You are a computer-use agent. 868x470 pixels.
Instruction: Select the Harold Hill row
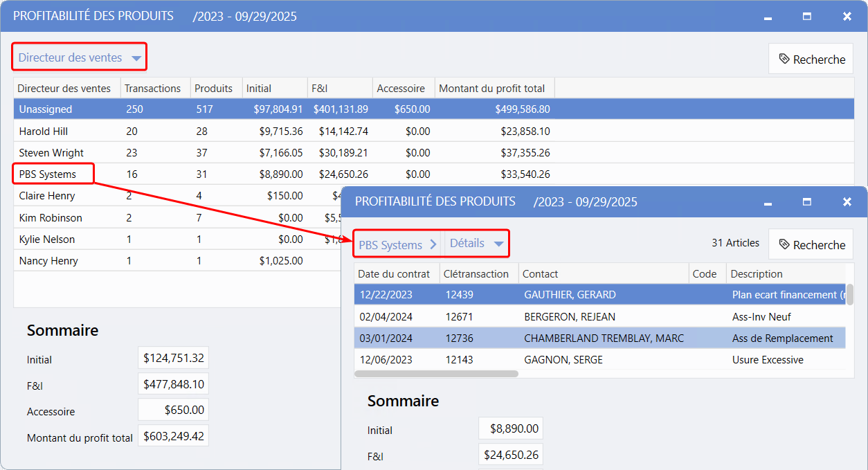coord(44,132)
